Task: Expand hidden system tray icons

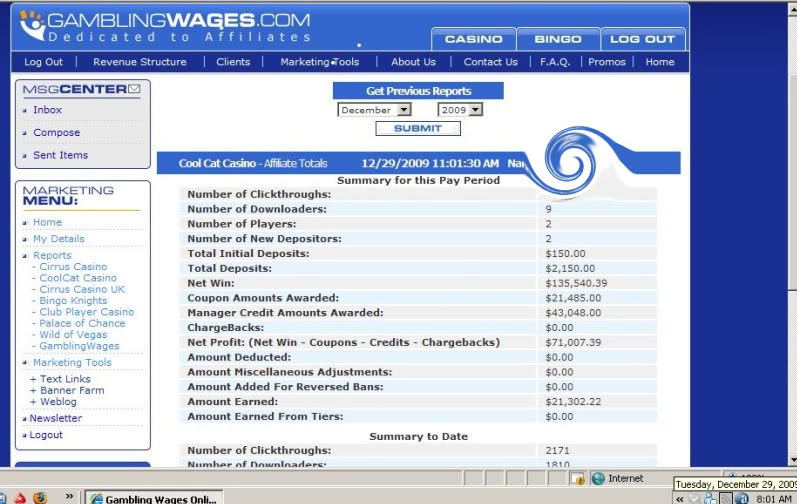Action: [x=680, y=499]
